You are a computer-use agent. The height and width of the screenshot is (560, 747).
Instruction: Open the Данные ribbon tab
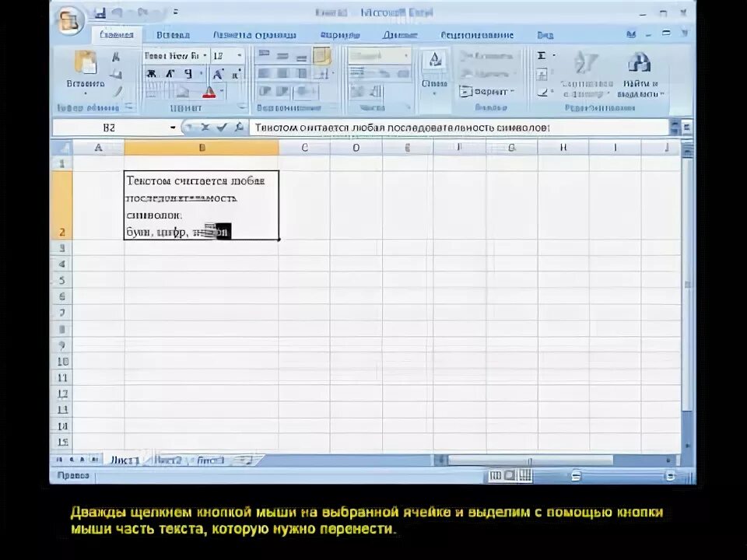tap(400, 35)
